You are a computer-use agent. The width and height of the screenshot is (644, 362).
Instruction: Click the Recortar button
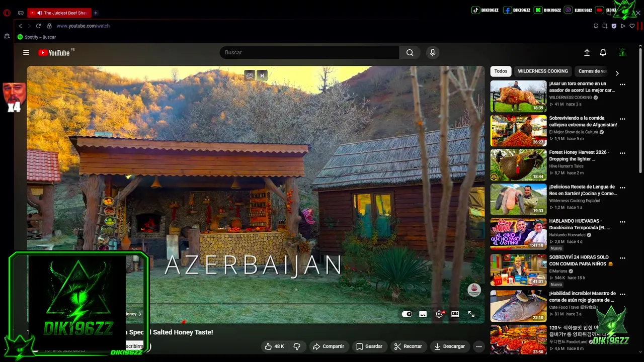click(408, 346)
